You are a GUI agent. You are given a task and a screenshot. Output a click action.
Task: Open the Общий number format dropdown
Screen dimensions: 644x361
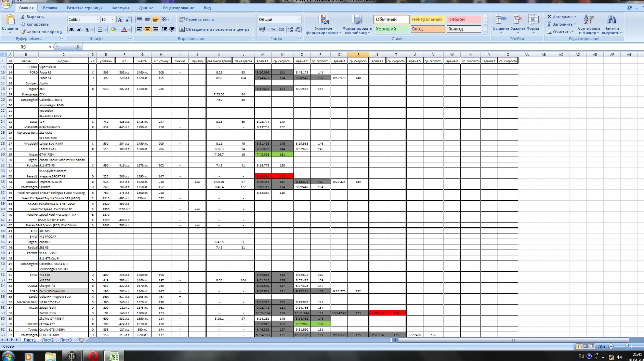(299, 19)
